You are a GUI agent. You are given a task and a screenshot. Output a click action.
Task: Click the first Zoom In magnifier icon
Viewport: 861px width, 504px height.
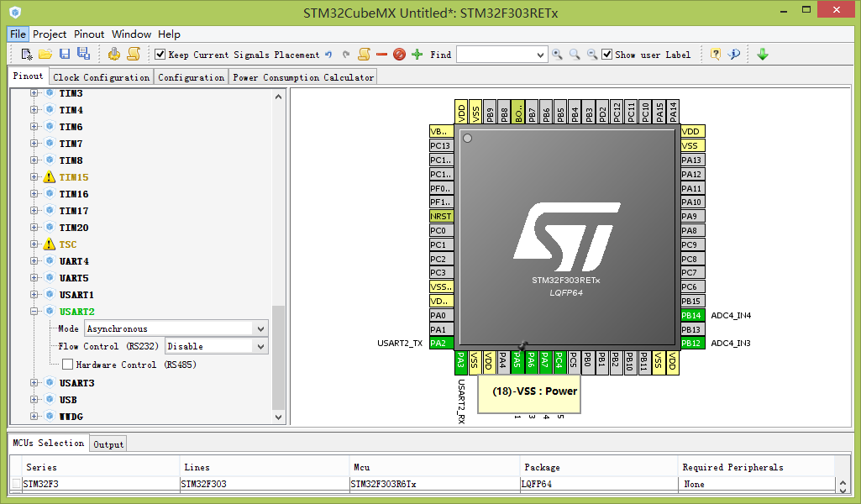point(558,55)
